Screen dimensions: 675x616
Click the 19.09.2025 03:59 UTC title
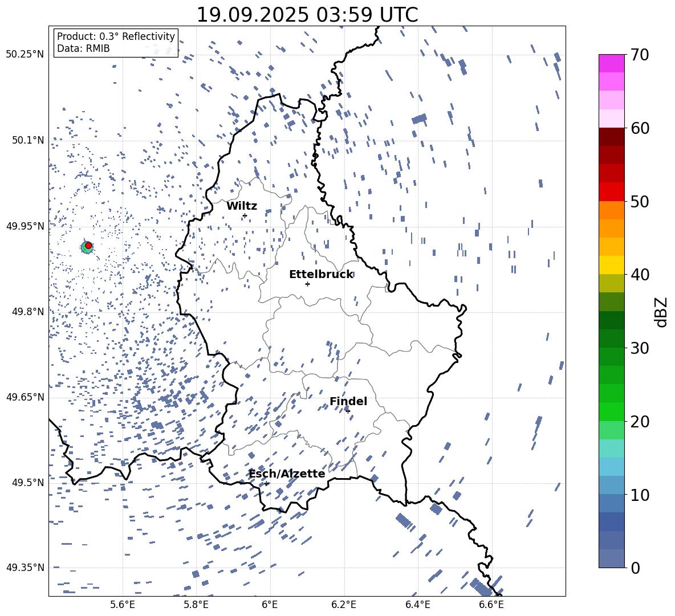click(x=307, y=15)
